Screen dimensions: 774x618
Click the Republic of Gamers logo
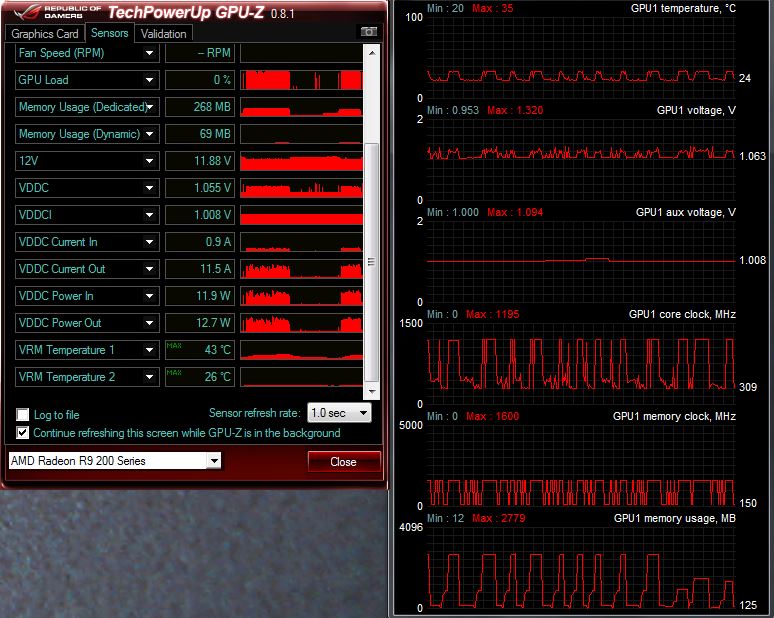click(x=57, y=12)
